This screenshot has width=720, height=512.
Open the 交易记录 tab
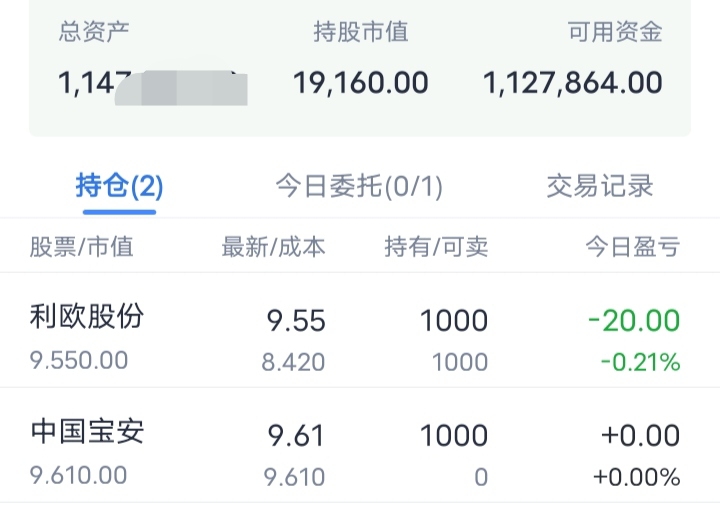click(600, 186)
